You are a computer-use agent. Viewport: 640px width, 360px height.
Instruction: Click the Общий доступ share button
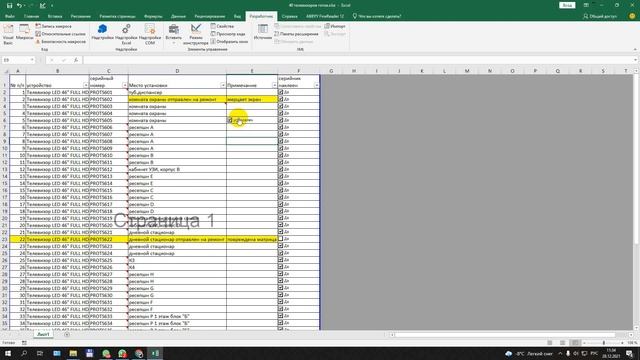coord(600,16)
